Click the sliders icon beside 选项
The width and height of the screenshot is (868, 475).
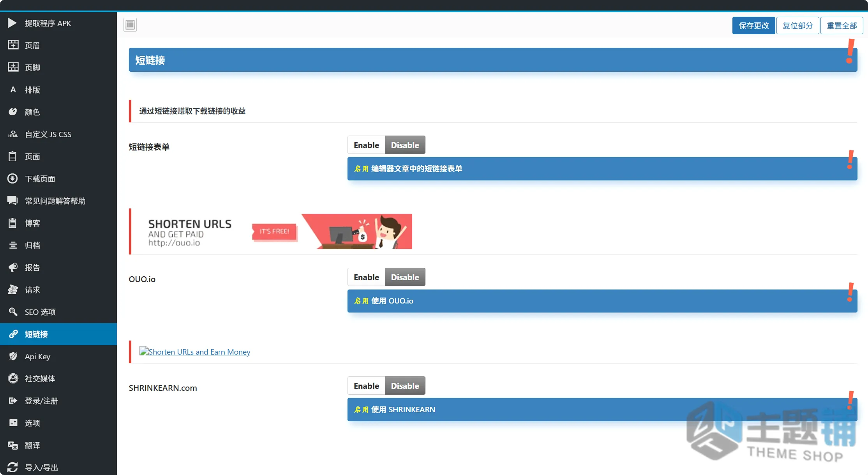tap(13, 423)
